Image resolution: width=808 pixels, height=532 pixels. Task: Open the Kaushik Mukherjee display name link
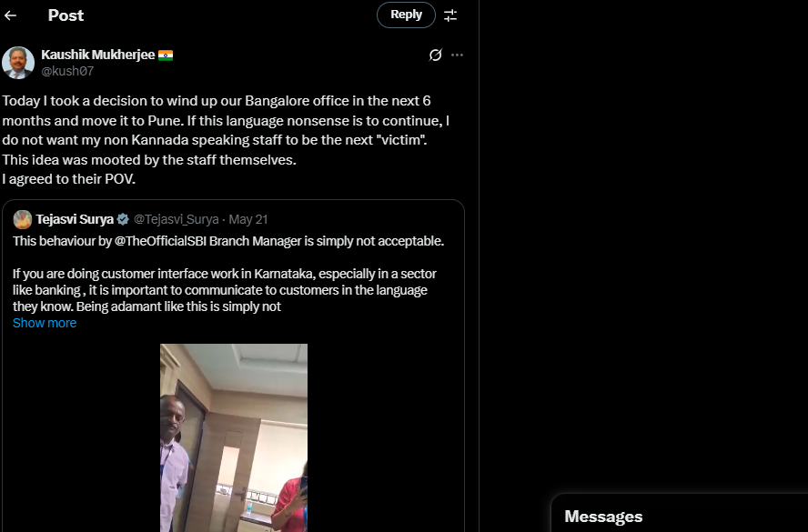[98, 55]
